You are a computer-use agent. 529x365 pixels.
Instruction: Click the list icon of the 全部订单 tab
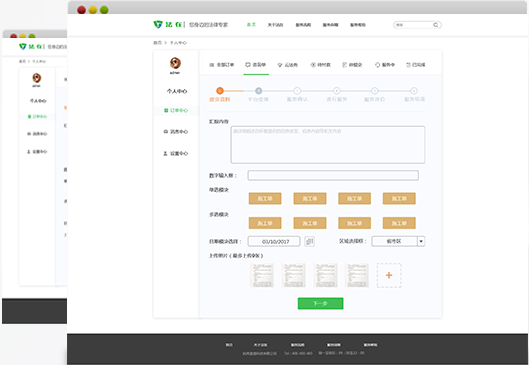coord(212,65)
